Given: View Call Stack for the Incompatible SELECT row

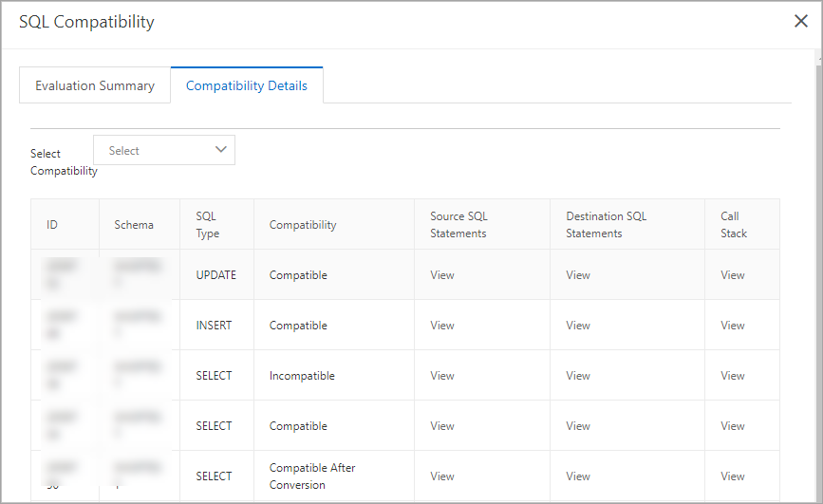Looking at the screenshot, I should (732, 376).
